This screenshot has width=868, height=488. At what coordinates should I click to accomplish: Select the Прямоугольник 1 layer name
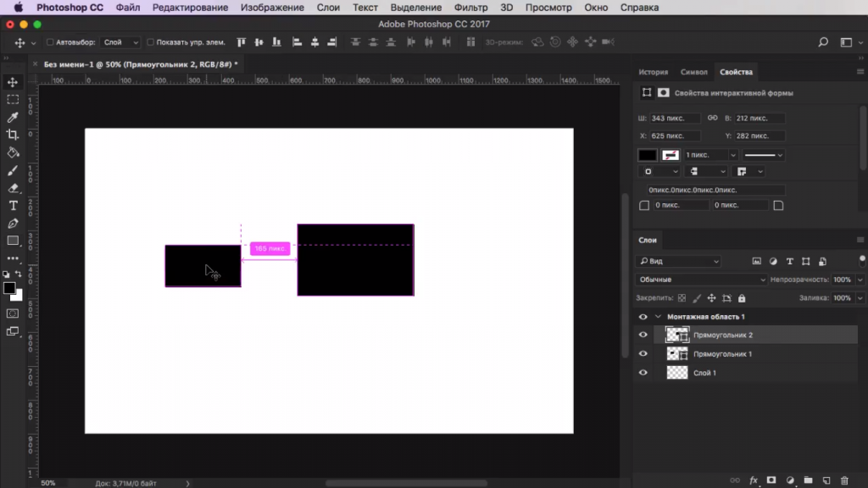[x=722, y=354]
